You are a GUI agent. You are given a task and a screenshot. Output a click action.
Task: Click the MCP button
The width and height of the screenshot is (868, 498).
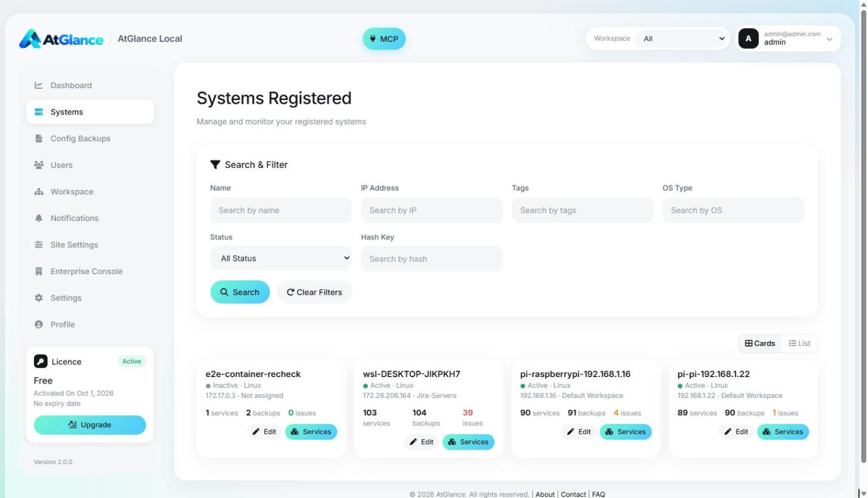click(384, 39)
